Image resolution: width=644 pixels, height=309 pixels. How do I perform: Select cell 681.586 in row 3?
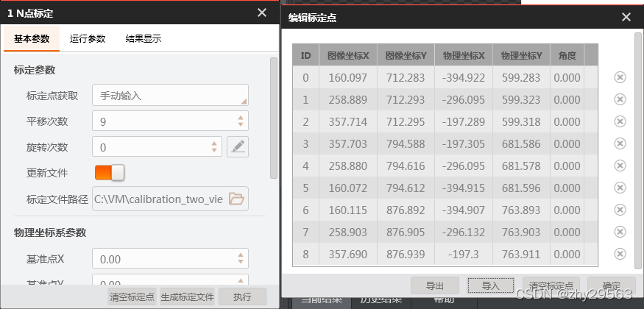click(521, 144)
